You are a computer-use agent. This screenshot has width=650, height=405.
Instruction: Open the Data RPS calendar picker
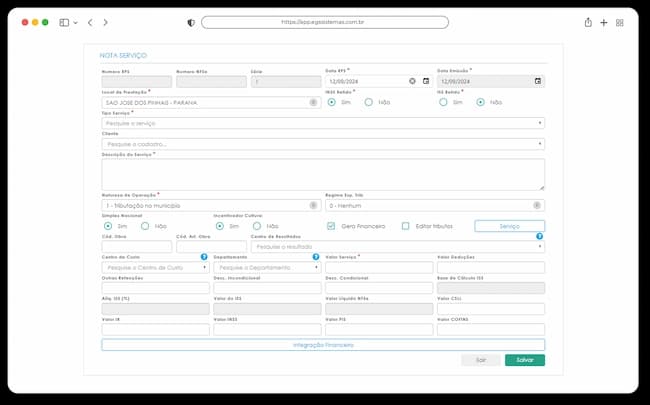(426, 81)
